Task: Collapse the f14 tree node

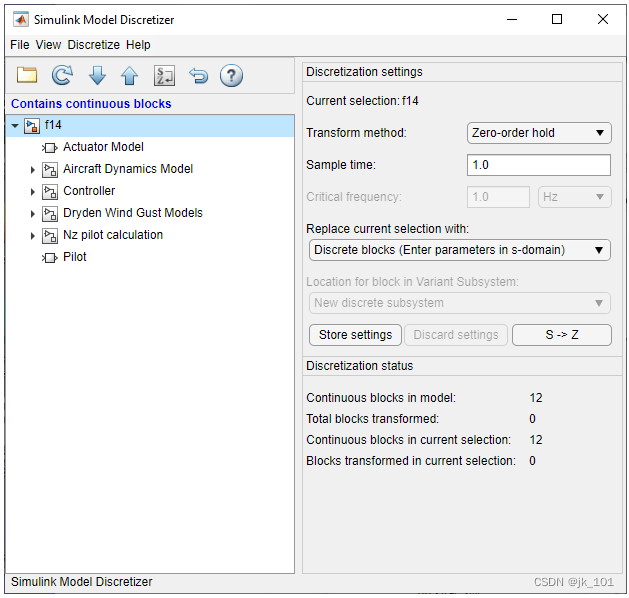Action: pos(15,126)
